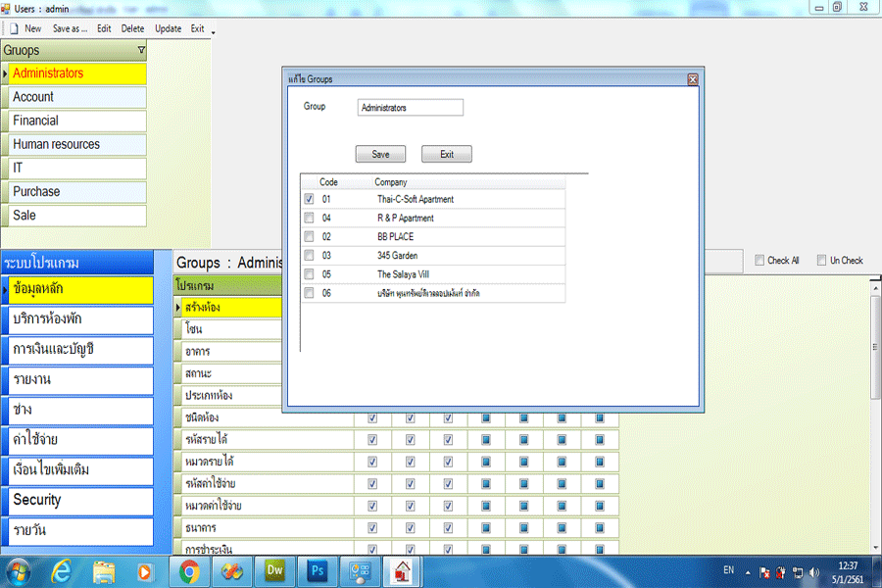Open Google Chrome from the taskbar
This screenshot has height=588, width=882.
tap(189, 570)
